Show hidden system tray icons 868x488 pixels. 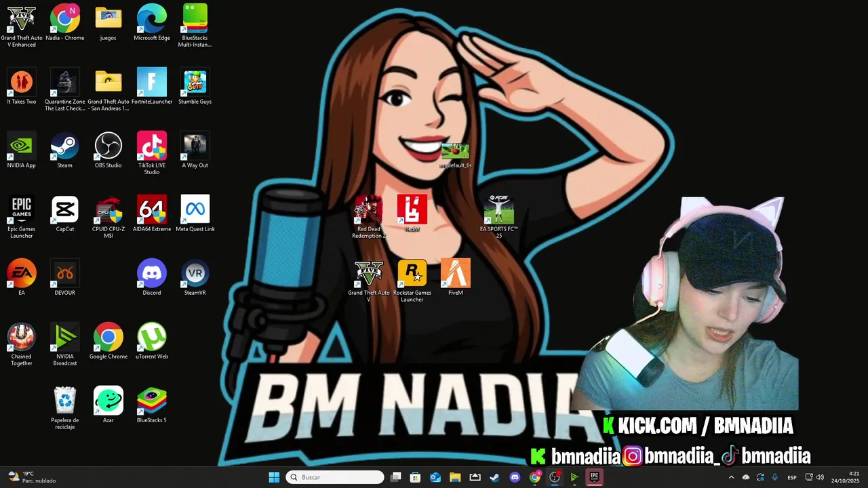pos(731,477)
